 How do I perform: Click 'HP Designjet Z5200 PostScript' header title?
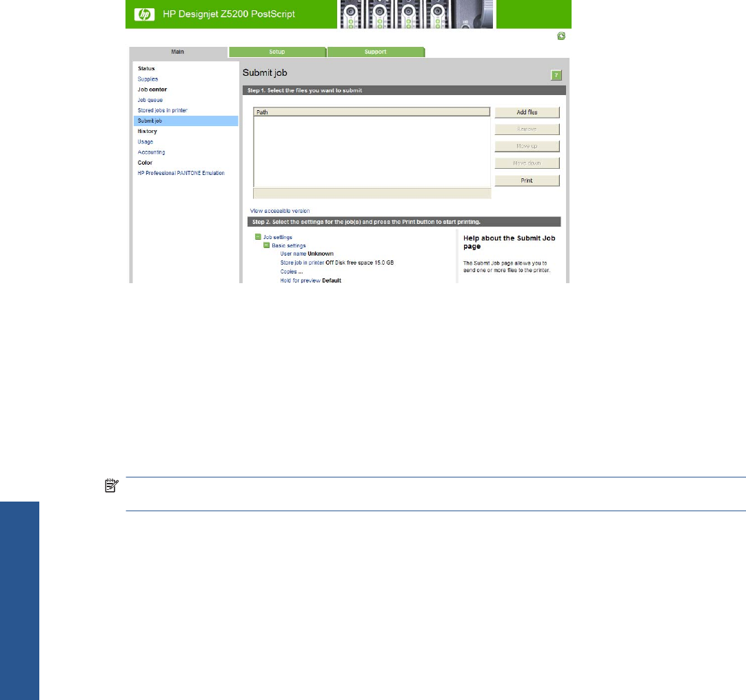click(229, 14)
